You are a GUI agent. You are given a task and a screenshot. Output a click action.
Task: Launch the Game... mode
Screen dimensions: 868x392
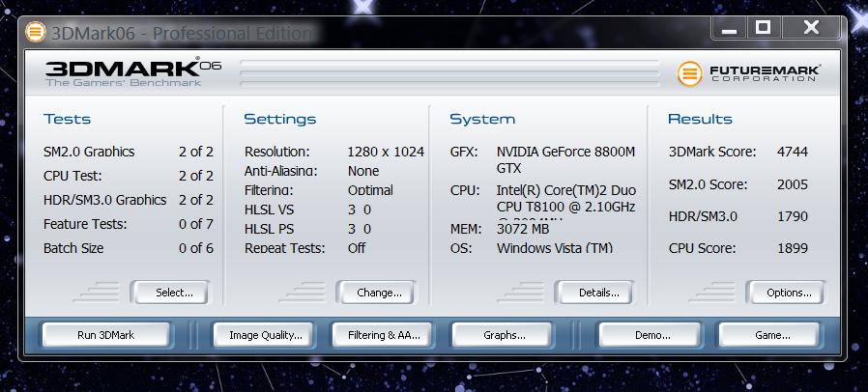pyautogui.click(x=768, y=335)
